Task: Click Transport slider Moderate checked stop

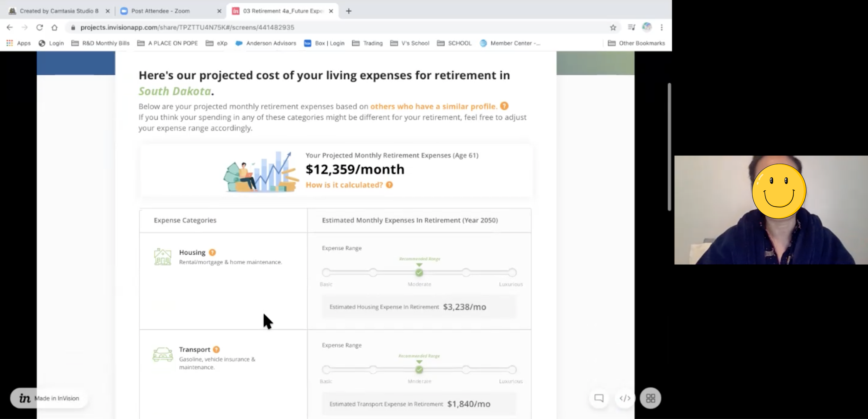Action: point(419,370)
